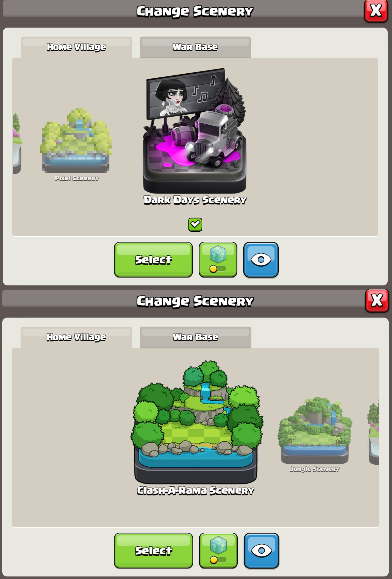This screenshot has width=392, height=579.
Task: Click the Clash-A-Rama Scenery label
Action: tap(196, 490)
